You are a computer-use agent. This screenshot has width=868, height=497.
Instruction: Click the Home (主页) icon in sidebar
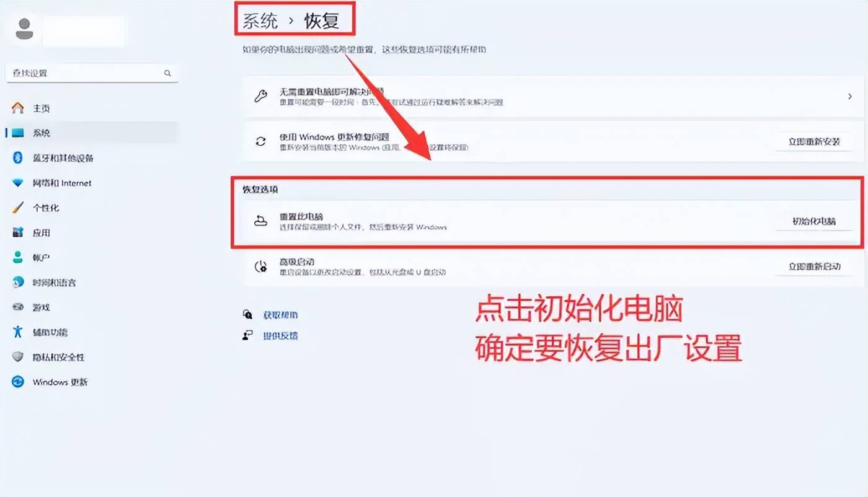click(x=18, y=108)
